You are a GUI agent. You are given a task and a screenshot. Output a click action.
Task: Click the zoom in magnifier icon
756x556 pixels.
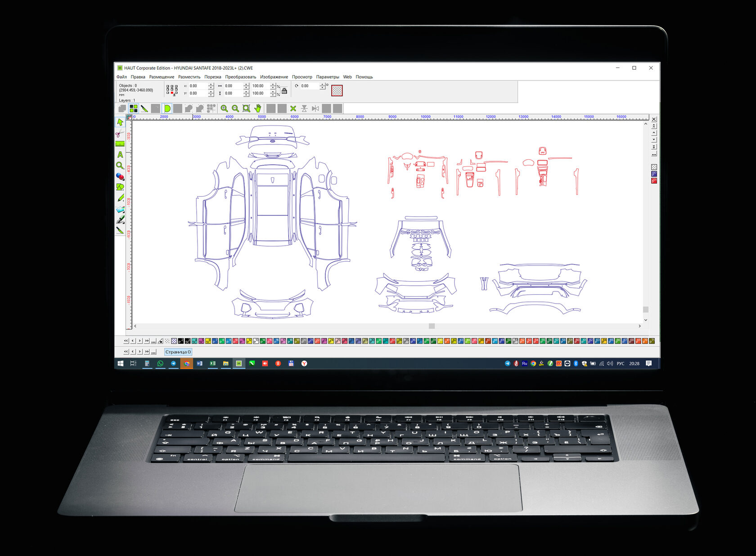click(x=224, y=108)
